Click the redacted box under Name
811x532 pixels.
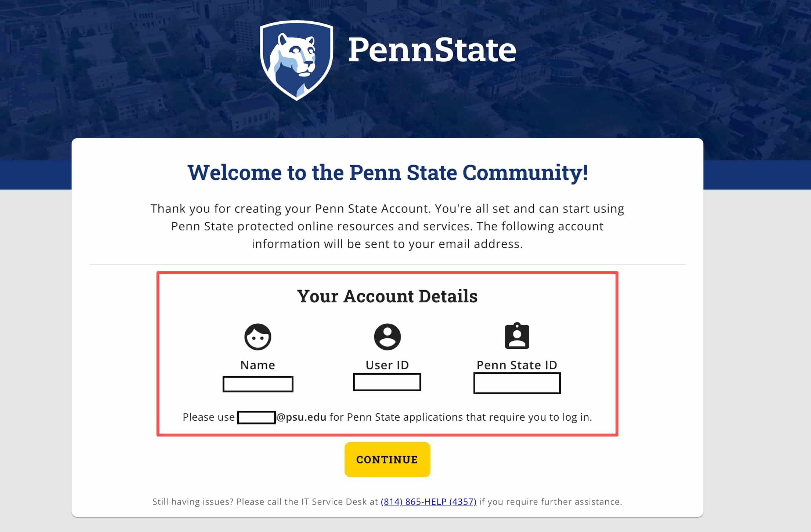[258, 384]
